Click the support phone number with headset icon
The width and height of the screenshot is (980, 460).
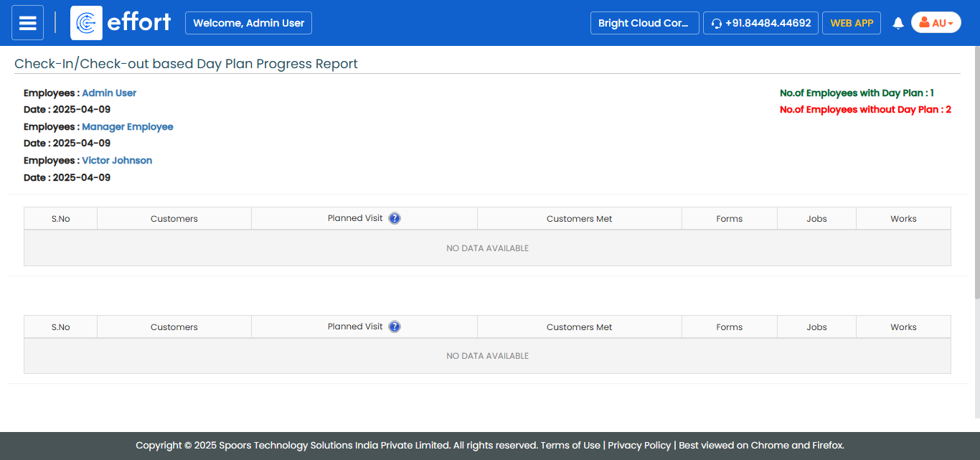pos(760,23)
